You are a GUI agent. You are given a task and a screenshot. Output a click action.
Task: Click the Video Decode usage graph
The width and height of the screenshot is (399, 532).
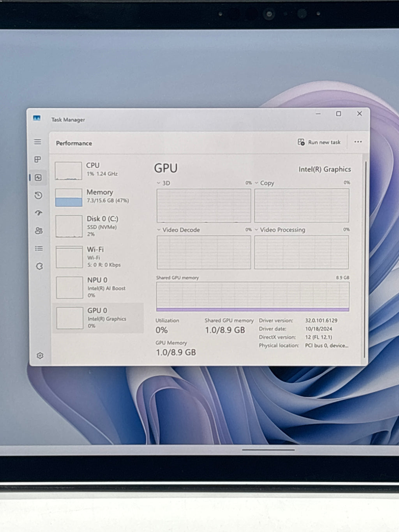pos(204,252)
